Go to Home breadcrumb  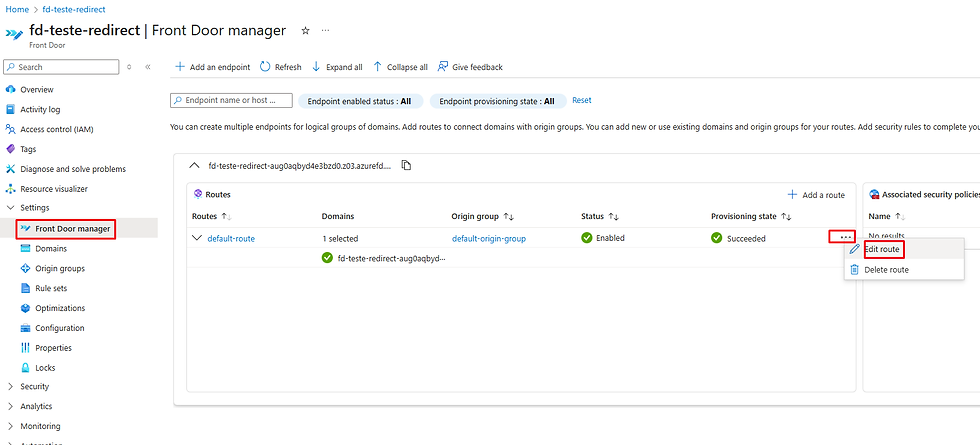tap(18, 9)
